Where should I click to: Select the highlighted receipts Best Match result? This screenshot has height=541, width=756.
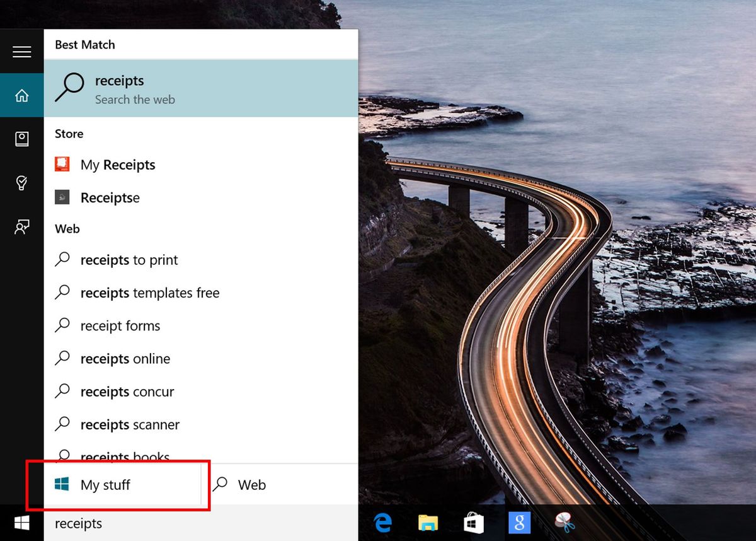189,88
